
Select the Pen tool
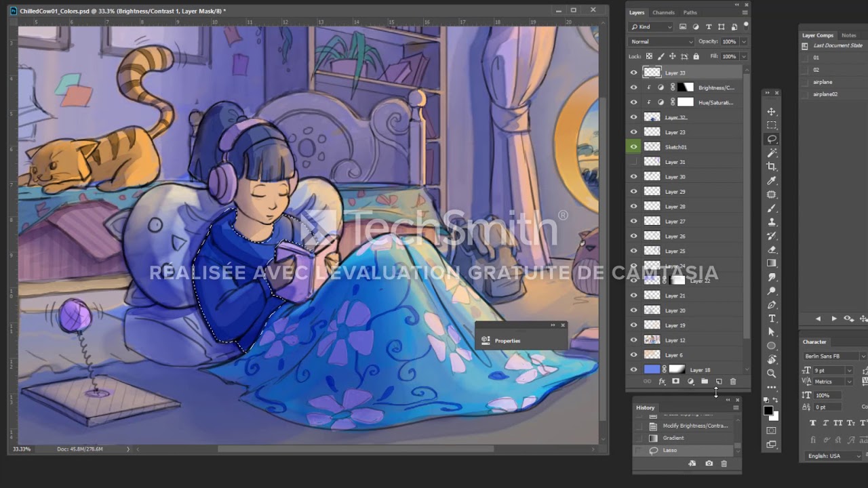pos(772,305)
